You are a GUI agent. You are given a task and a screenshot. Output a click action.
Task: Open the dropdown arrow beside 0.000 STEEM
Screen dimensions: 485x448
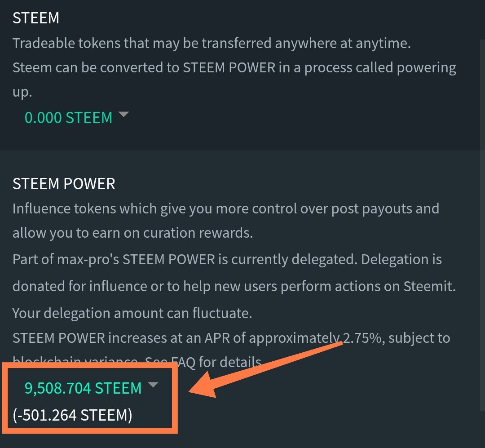click(x=123, y=114)
